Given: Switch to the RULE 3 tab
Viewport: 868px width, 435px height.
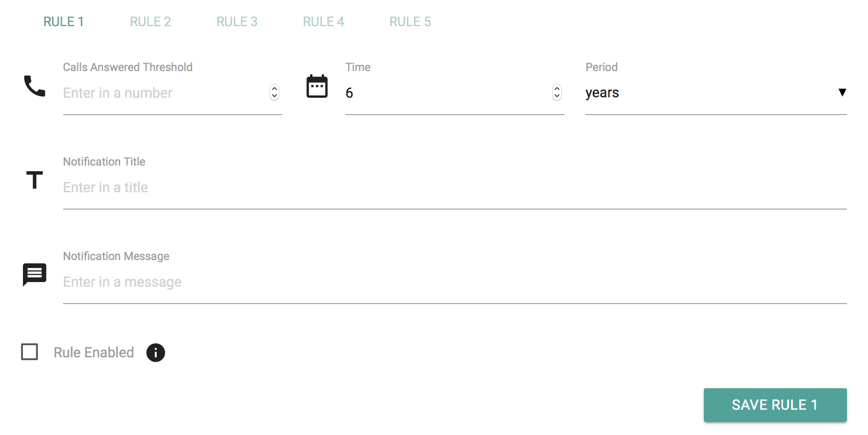Looking at the screenshot, I should point(237,21).
